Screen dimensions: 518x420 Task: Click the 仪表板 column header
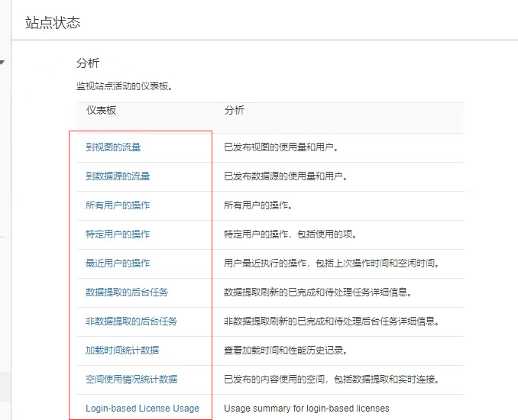(x=101, y=110)
